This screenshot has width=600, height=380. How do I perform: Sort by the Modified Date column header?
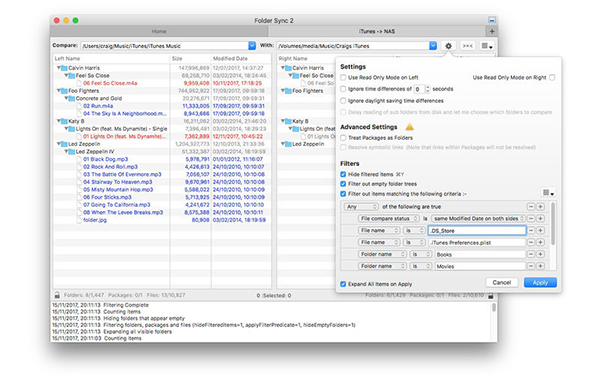click(x=241, y=59)
